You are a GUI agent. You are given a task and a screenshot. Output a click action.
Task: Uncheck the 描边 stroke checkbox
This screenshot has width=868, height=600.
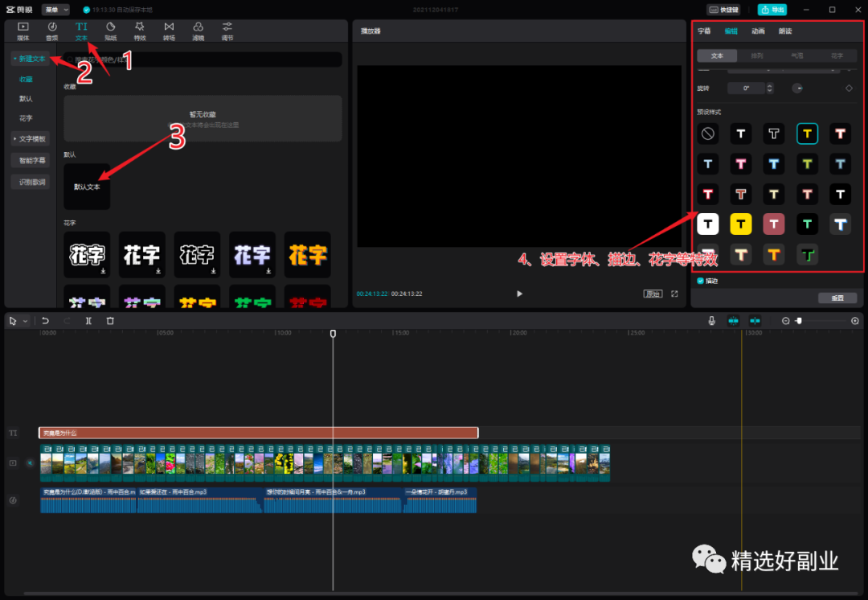pos(701,281)
